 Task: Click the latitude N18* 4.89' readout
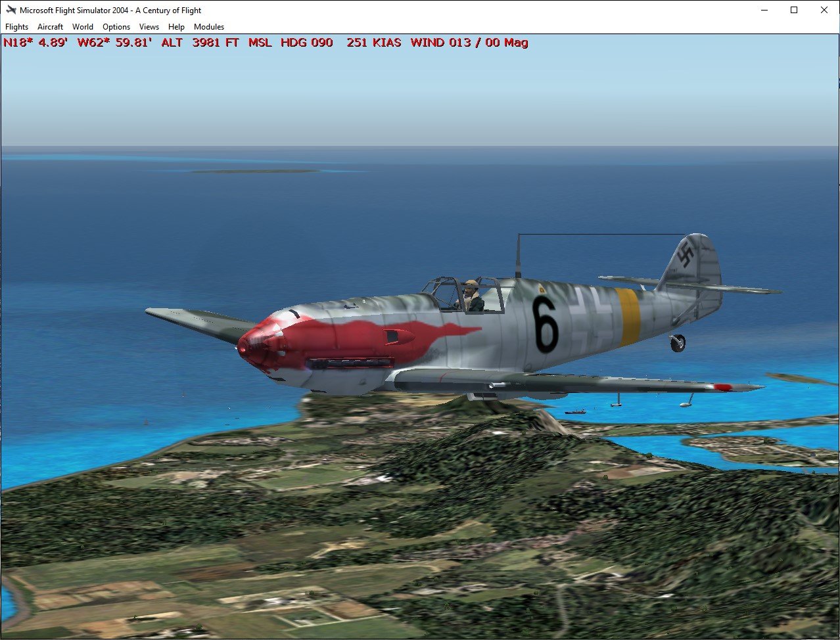tap(35, 43)
